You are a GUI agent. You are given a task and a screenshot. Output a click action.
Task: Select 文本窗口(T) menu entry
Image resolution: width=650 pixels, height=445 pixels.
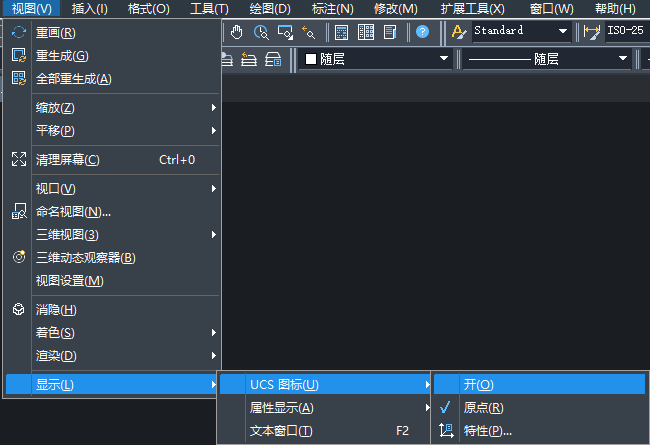(281, 431)
